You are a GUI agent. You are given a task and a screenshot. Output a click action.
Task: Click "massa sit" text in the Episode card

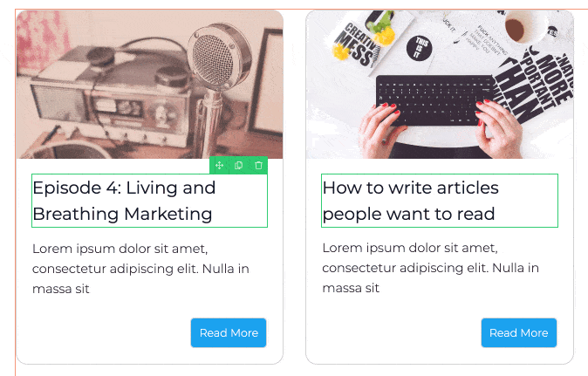[61, 289]
